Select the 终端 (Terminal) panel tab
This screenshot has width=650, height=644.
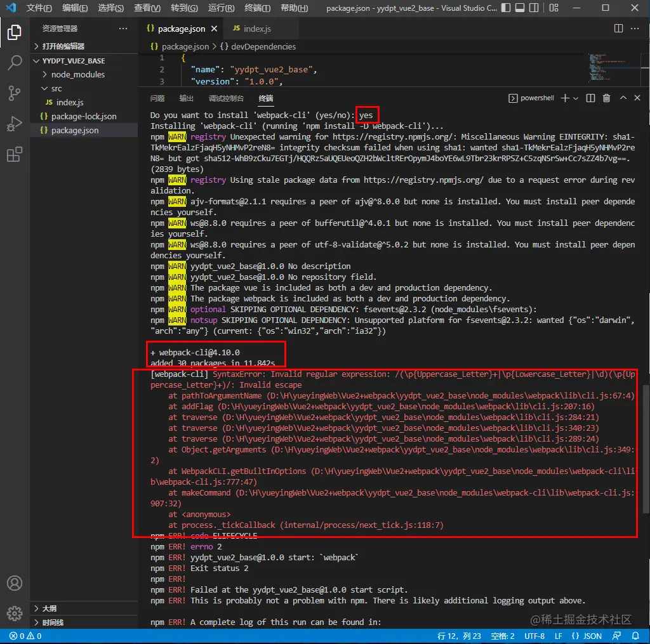pyautogui.click(x=266, y=98)
